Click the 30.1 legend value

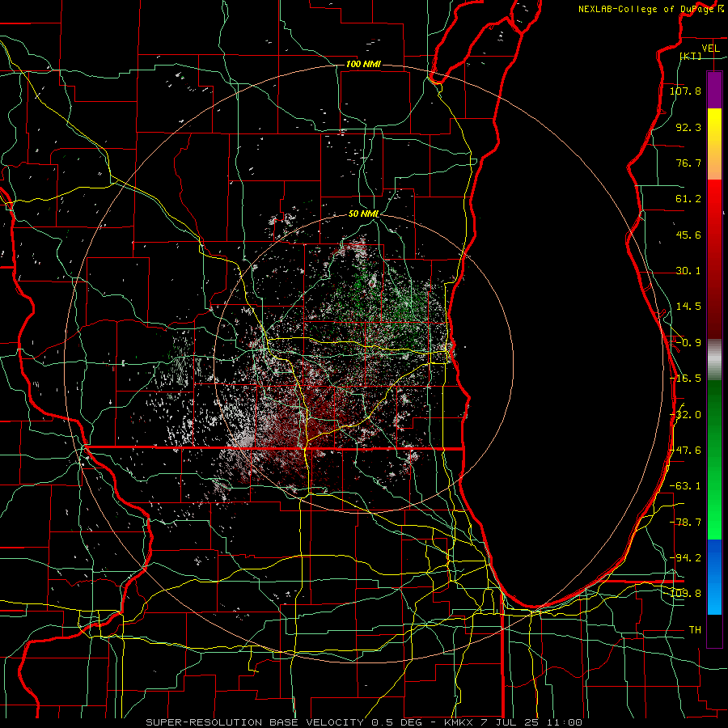click(x=688, y=271)
